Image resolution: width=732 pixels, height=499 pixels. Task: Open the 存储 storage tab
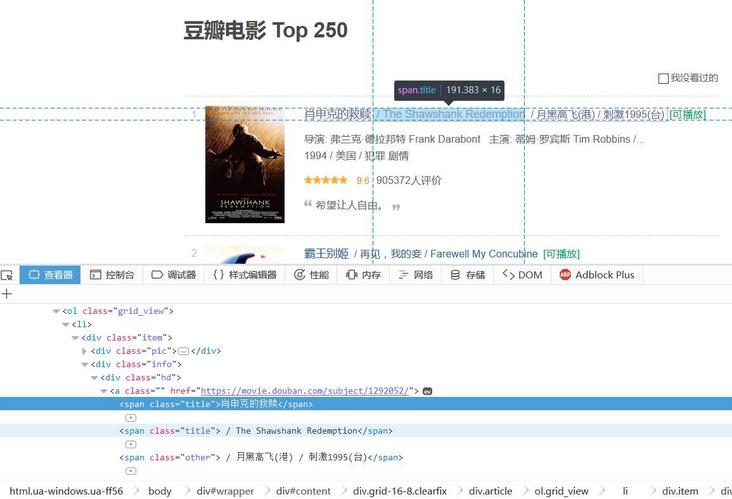(x=468, y=275)
